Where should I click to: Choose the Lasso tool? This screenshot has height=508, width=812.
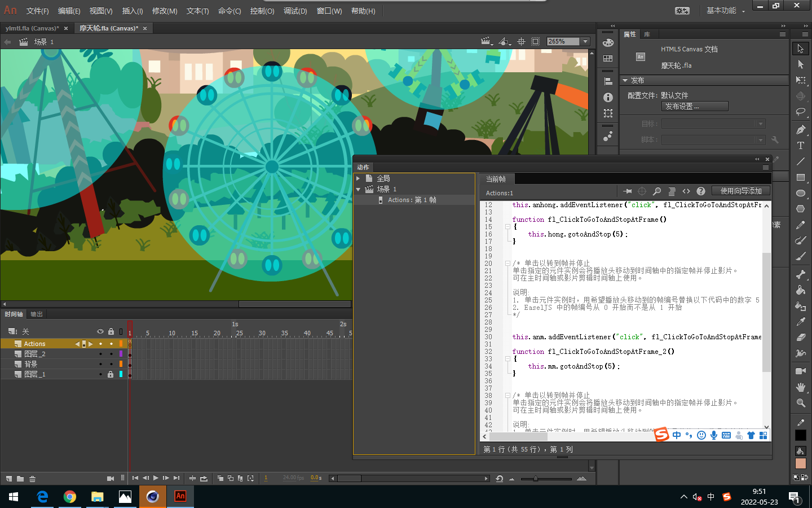tap(800, 112)
